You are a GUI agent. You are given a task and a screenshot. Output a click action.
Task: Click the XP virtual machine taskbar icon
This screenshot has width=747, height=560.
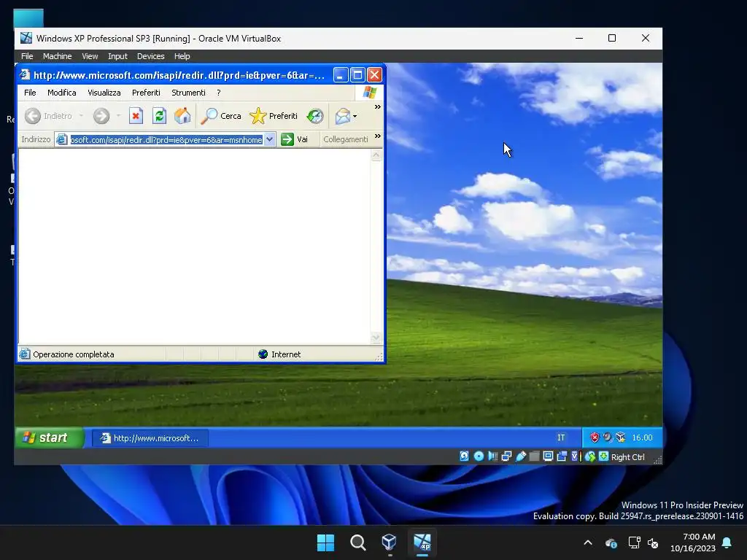422,542
